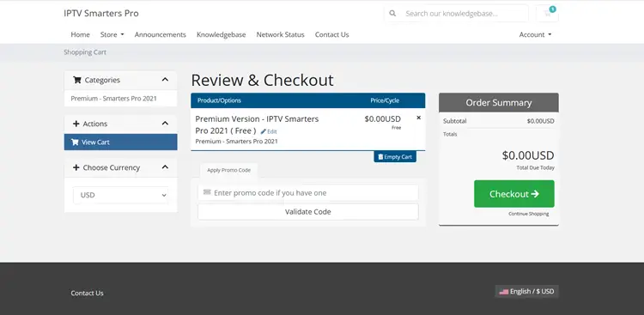The height and width of the screenshot is (315, 644).
Task: Click the $0.00USD Total Due Today amount
Action: click(x=528, y=155)
